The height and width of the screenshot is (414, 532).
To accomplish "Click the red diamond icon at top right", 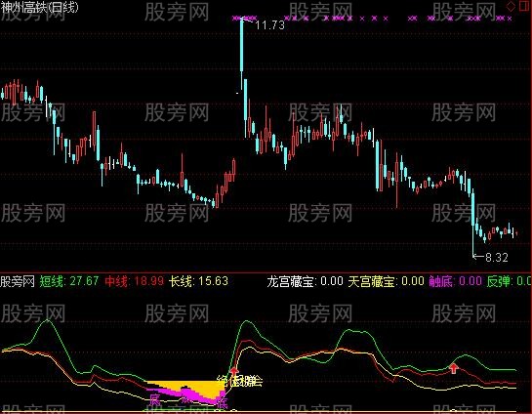I will click(x=511, y=6).
